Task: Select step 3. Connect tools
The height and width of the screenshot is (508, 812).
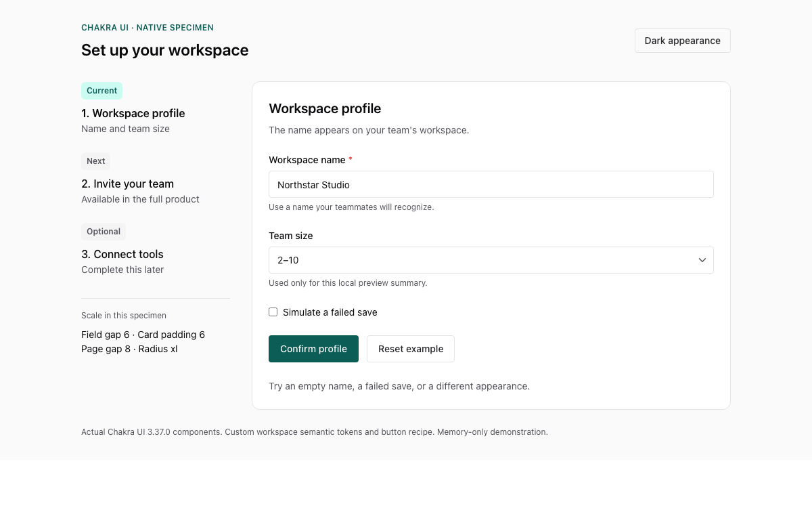Action: pos(122,254)
